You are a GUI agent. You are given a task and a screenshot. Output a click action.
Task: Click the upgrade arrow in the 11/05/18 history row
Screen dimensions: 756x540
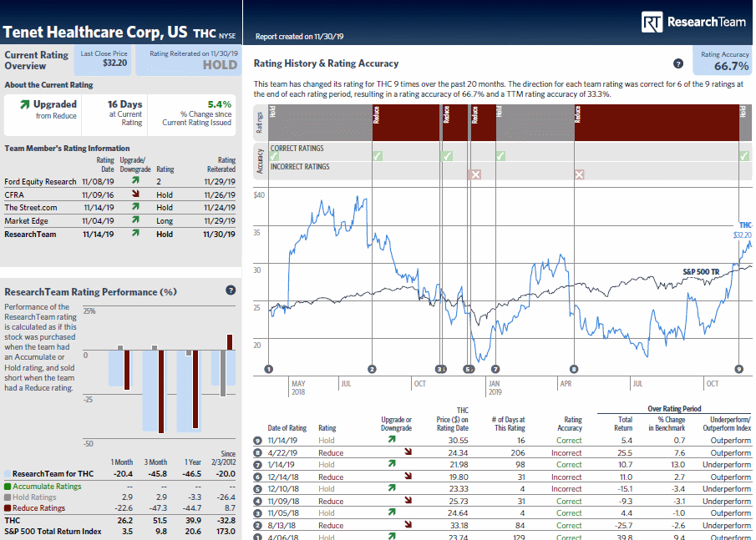(392, 512)
